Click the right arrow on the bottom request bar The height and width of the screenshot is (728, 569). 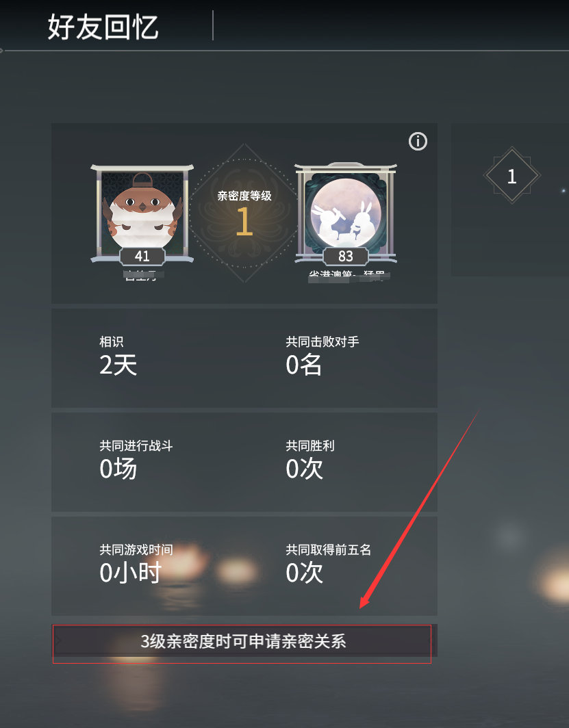pyautogui.click(x=429, y=640)
